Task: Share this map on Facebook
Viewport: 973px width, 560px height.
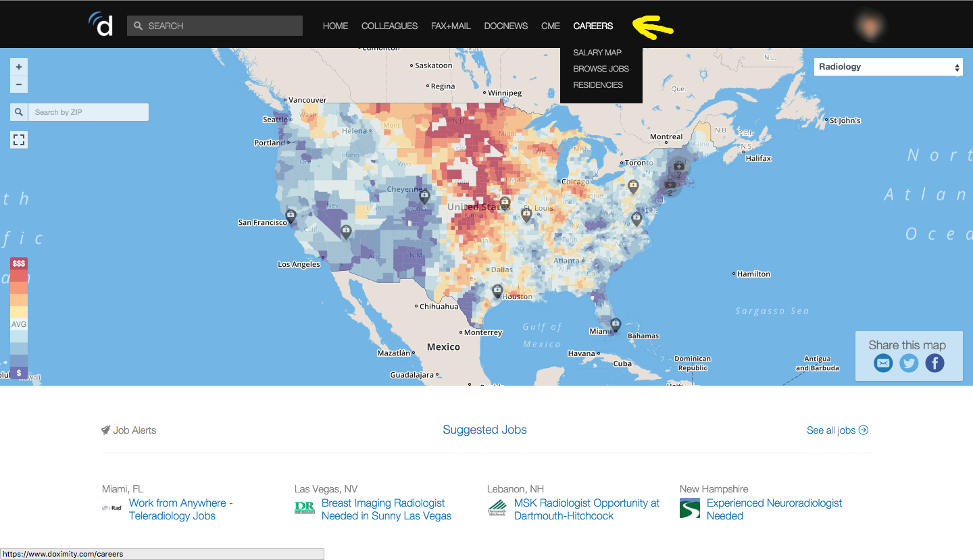Action: pyautogui.click(x=934, y=363)
